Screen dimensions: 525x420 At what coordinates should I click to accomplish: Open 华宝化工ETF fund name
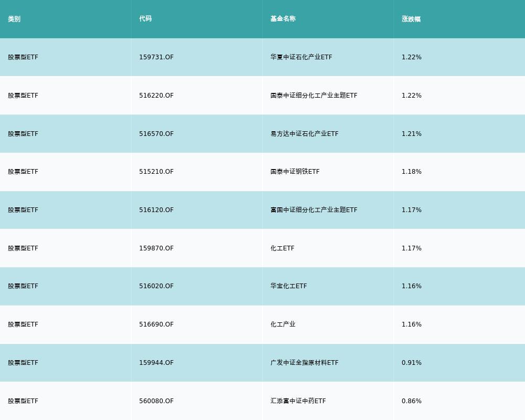[289, 286]
